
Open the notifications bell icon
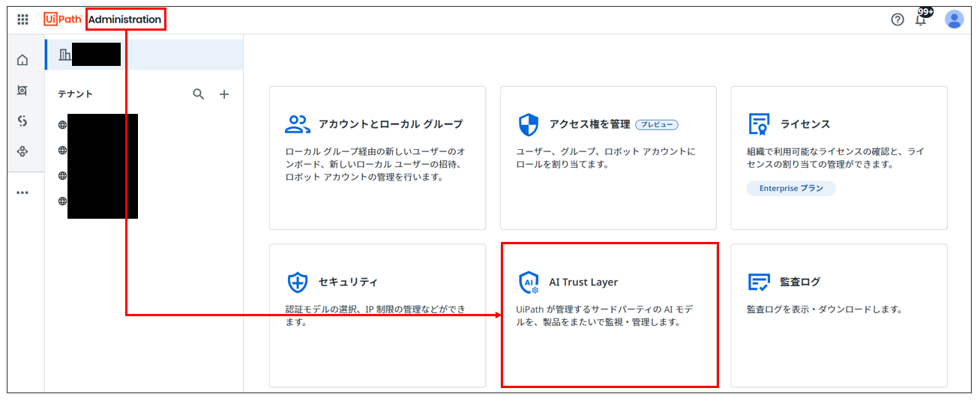922,19
